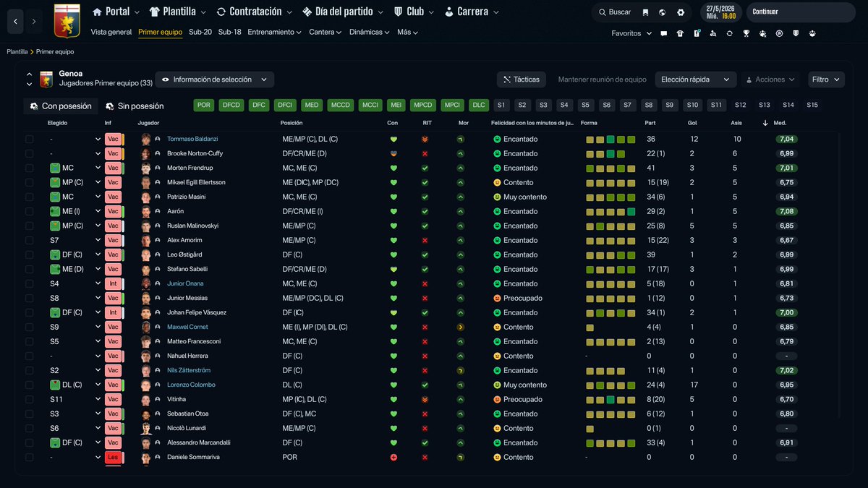Screen dimensions: 868x488
Task: Click the info icon beside Aarón's photo
Action: (158, 211)
